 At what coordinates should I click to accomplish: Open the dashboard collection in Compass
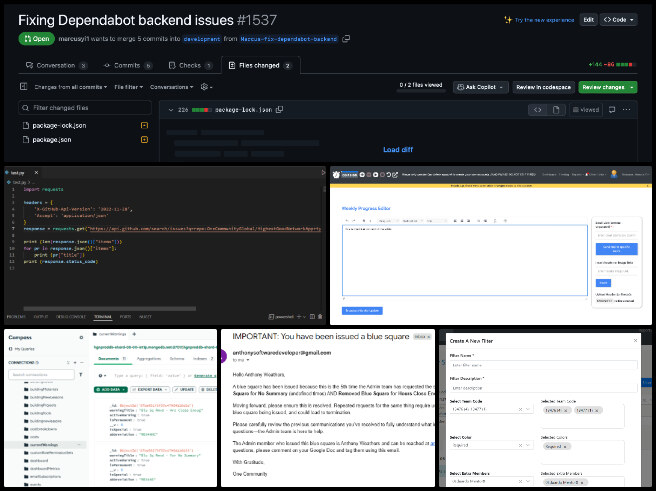(x=40, y=460)
